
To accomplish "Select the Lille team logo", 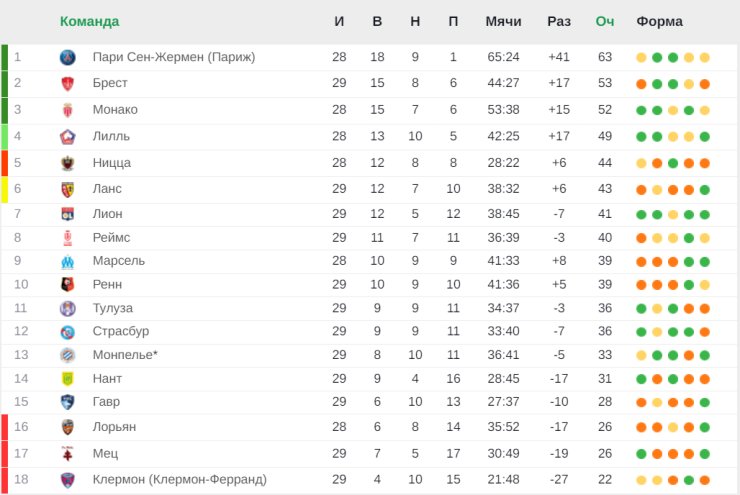I will pyautogui.click(x=67, y=137).
